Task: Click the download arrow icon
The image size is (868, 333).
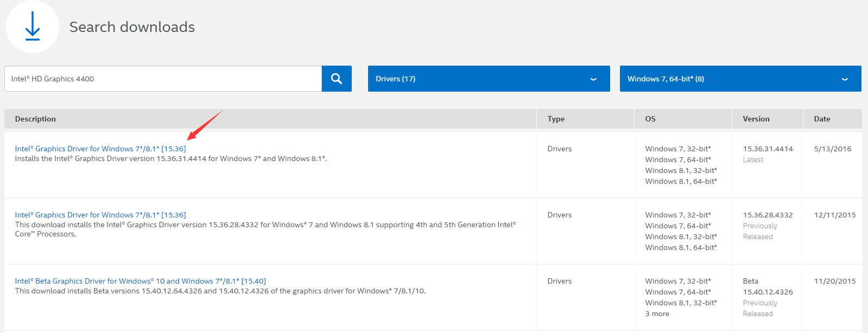Action: (33, 26)
